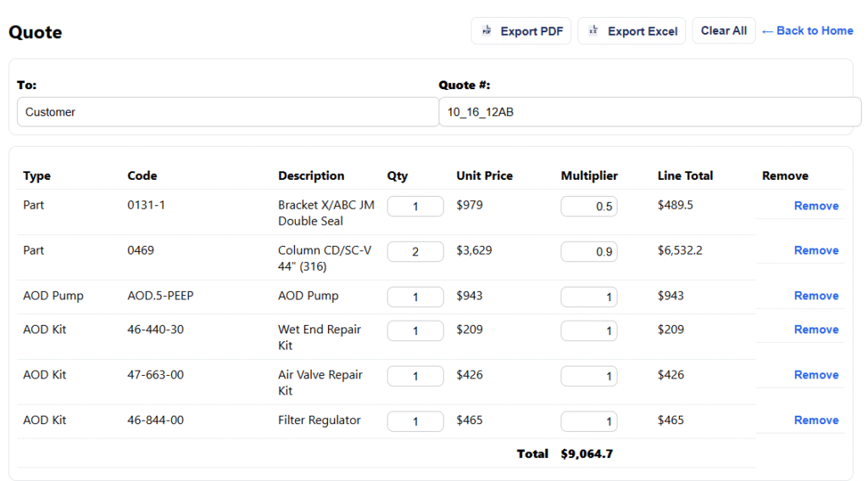
Task: Remove the Bracket X/ABC JM Double Seal row
Action: pyautogui.click(x=815, y=206)
